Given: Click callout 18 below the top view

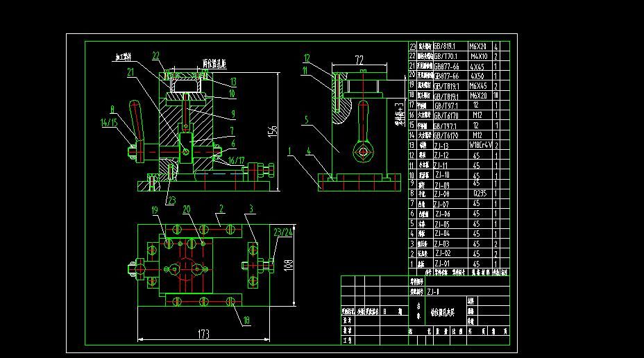Looking at the screenshot, I should 244,320.
